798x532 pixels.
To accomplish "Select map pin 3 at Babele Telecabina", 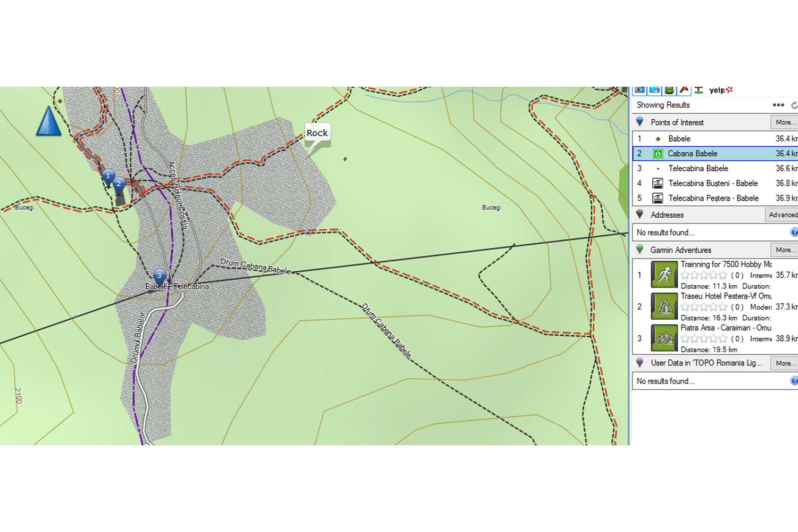I will (x=159, y=276).
